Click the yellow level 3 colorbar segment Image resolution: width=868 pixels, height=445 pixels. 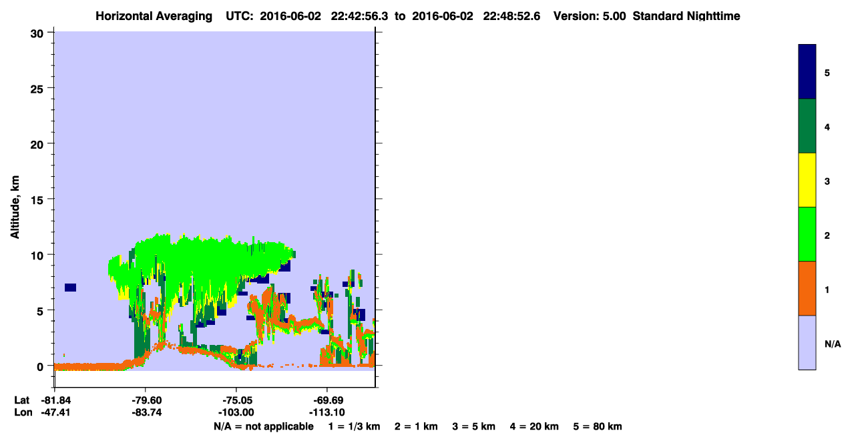(807, 180)
